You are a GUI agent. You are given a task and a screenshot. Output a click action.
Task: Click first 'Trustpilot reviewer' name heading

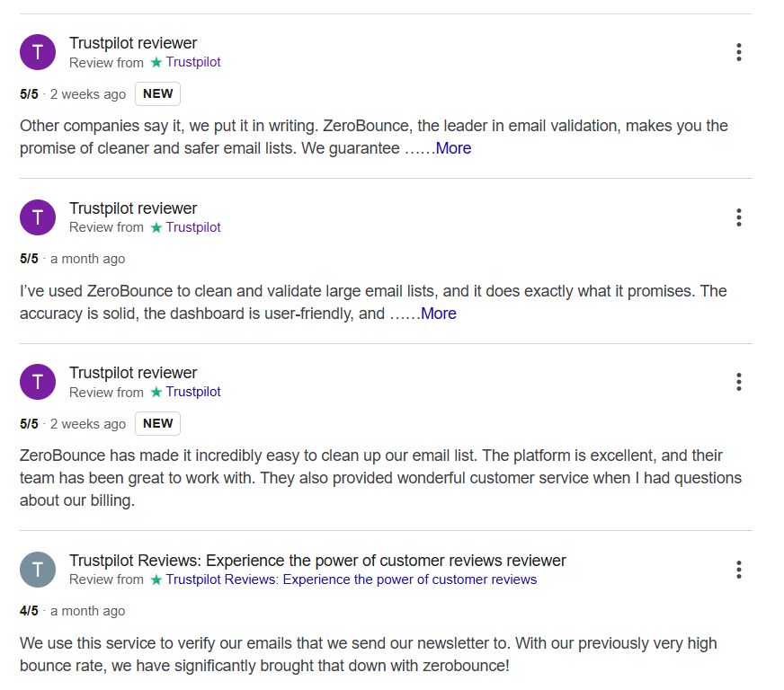tap(133, 43)
